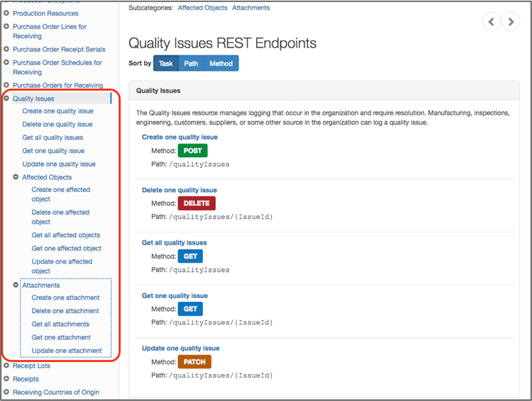The height and width of the screenshot is (401, 532).
Task: Expand Receiving Countries of Origin node
Action: coord(6,392)
